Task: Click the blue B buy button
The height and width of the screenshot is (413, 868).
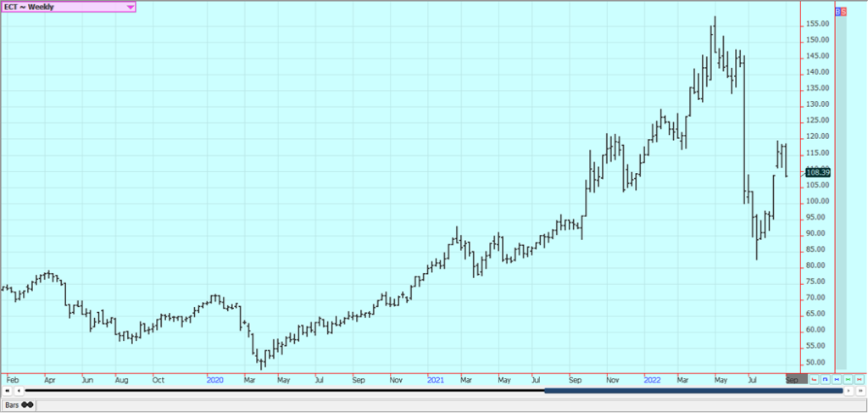Action: 837,11
